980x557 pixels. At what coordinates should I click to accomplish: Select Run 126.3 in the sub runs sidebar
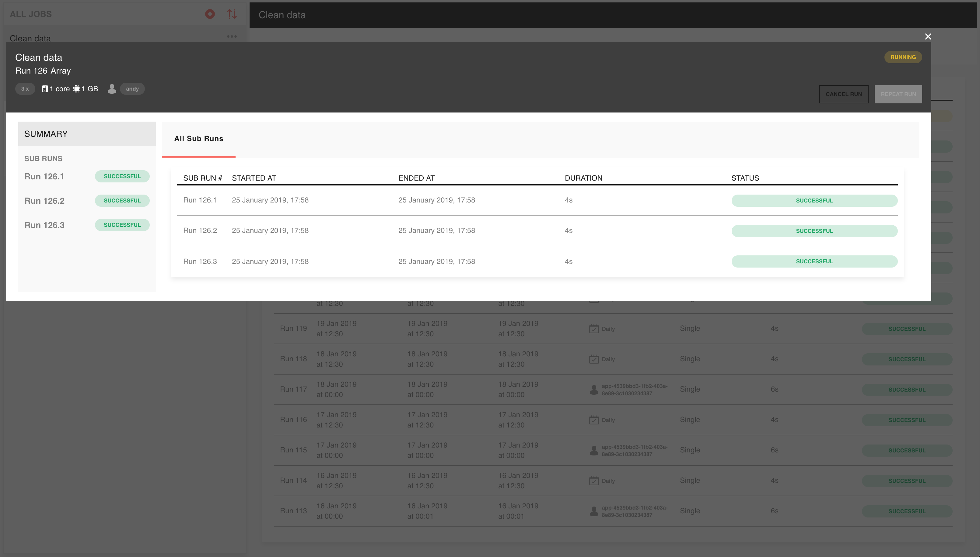pos(44,225)
